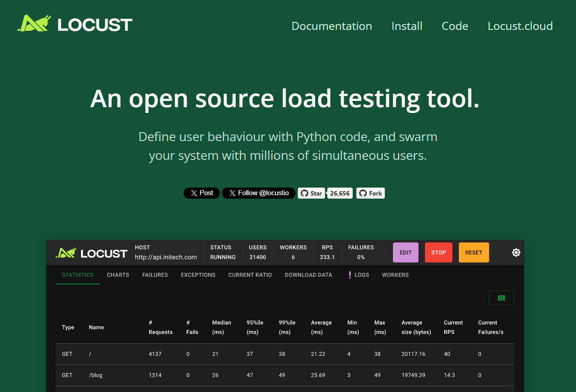This screenshot has width=576, height=392.
Task: Click the RPS value 233.1
Action: click(327, 257)
